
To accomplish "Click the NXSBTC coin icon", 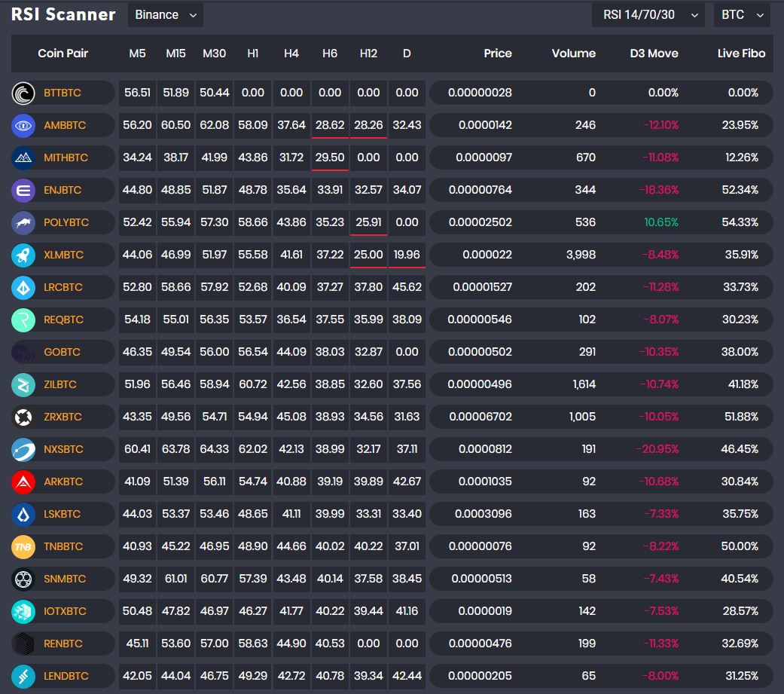I will [x=23, y=449].
